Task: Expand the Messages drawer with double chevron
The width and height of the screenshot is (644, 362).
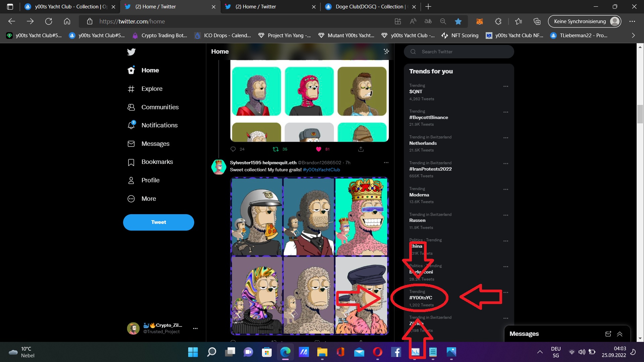Action: [620, 334]
